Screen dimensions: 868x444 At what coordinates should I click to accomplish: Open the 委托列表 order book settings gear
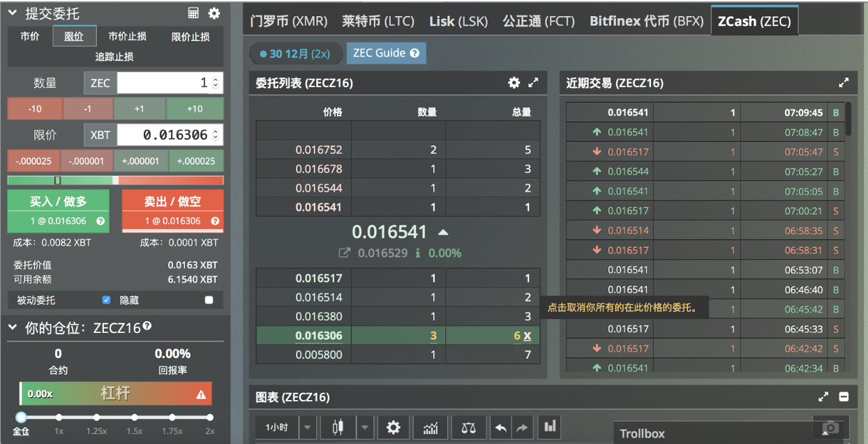[x=514, y=82]
